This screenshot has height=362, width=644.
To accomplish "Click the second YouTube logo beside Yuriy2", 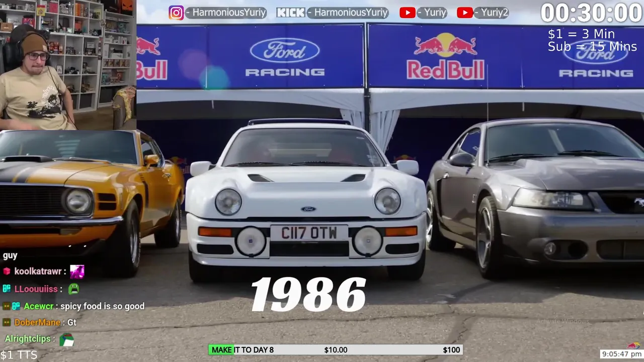I will point(465,13).
